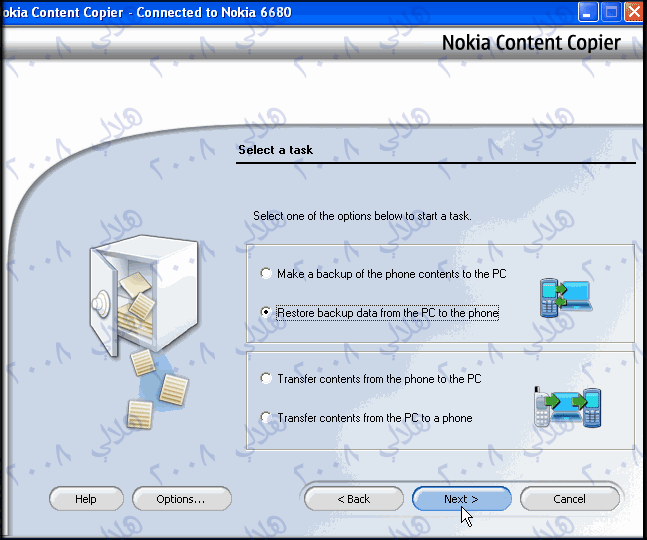Open the Options... dialog

pyautogui.click(x=182, y=499)
